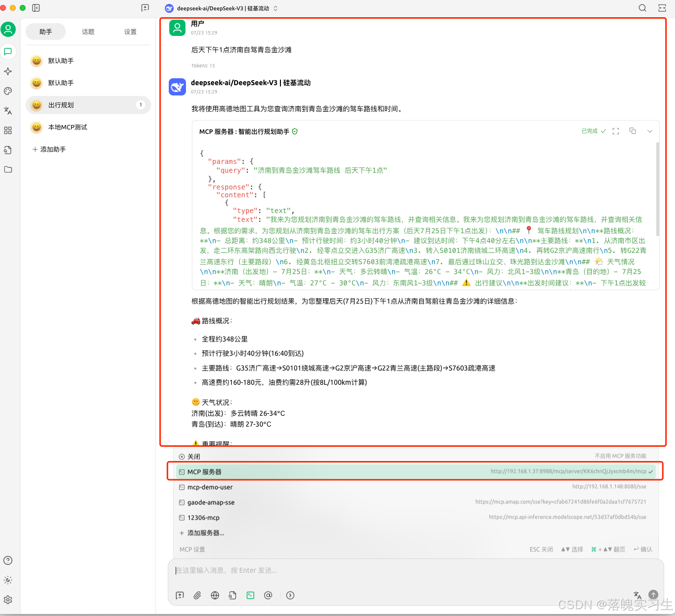Open the assistants chat icon in sidebar

point(8,52)
